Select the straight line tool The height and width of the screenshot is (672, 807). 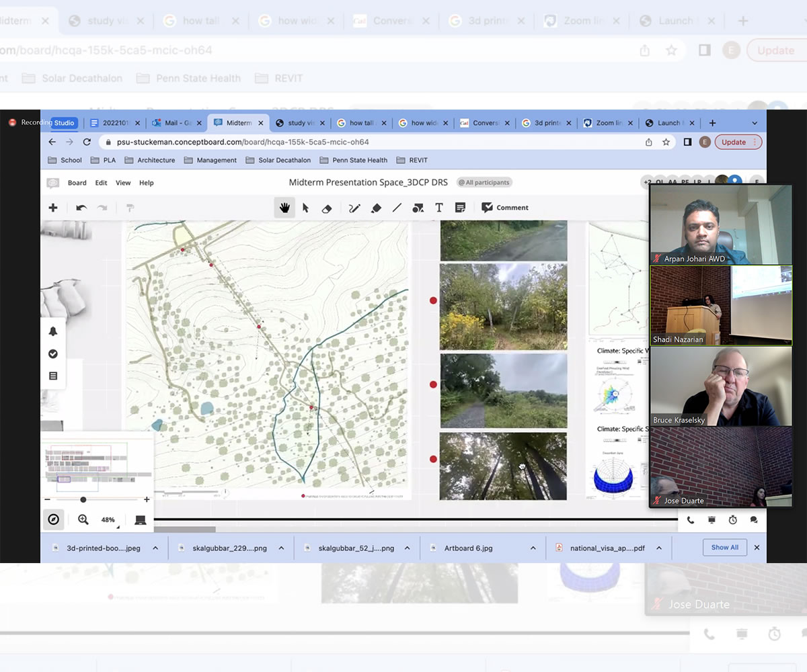tap(397, 208)
